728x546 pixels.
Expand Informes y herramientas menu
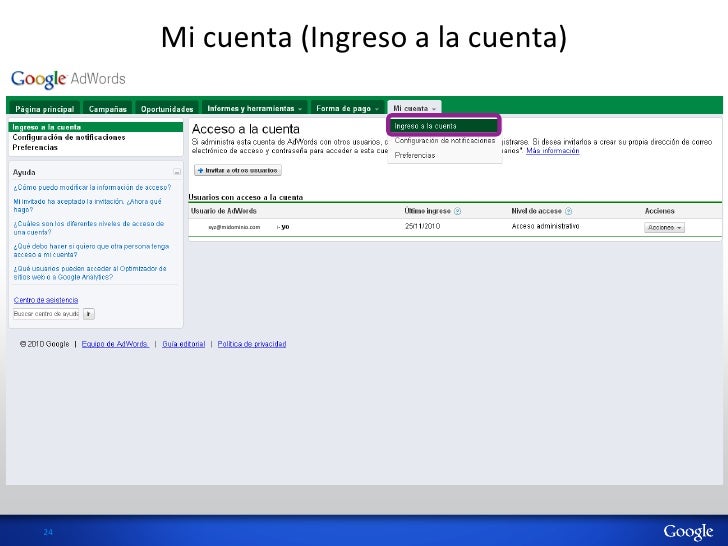[254, 108]
